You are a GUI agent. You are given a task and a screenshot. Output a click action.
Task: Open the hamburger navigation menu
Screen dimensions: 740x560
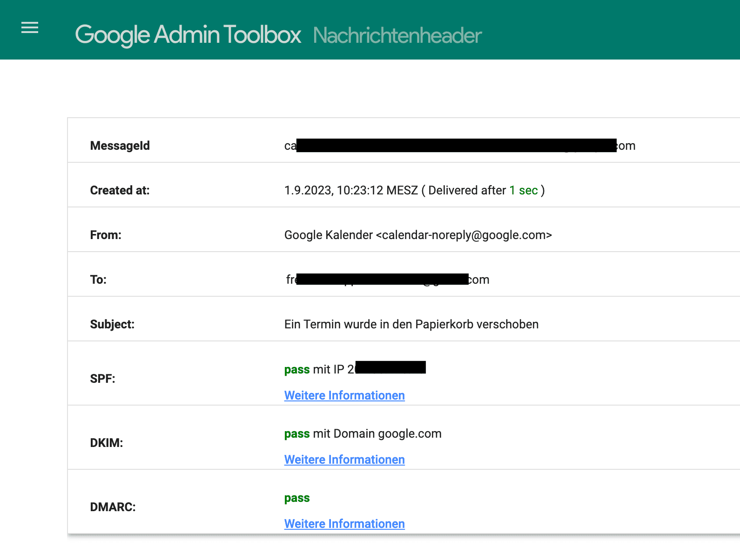[x=30, y=28]
